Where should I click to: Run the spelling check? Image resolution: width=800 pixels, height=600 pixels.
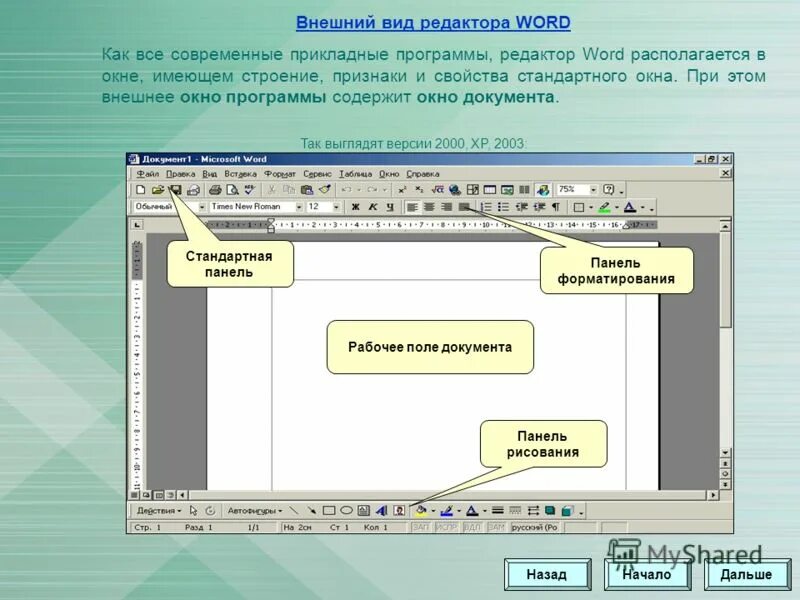(249, 190)
